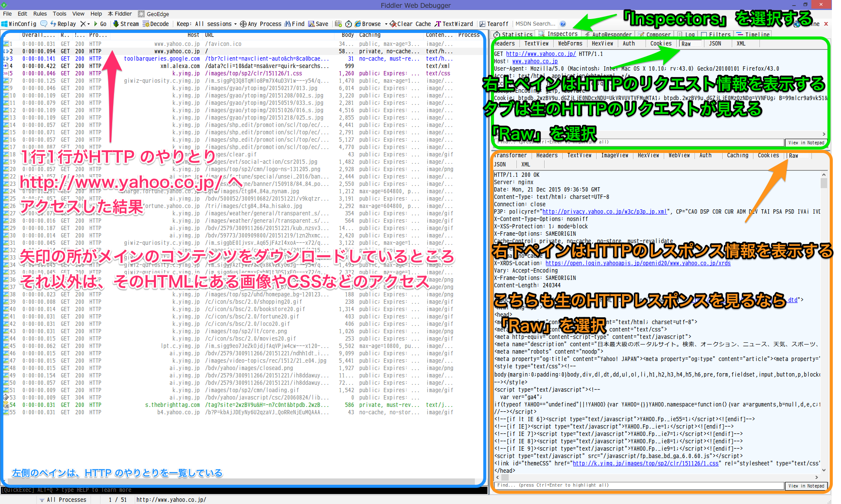Select response Transformer tab

point(510,155)
